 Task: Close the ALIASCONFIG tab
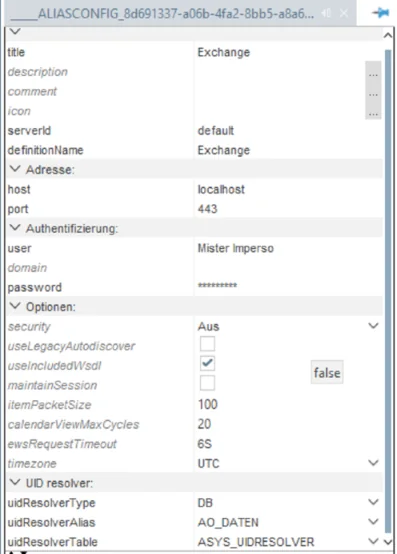(344, 14)
